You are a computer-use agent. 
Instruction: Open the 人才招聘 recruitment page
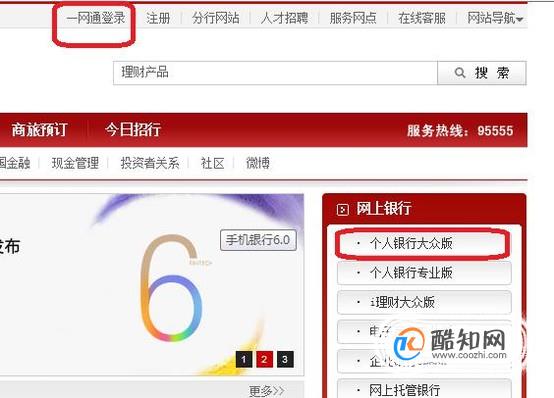pos(284,18)
